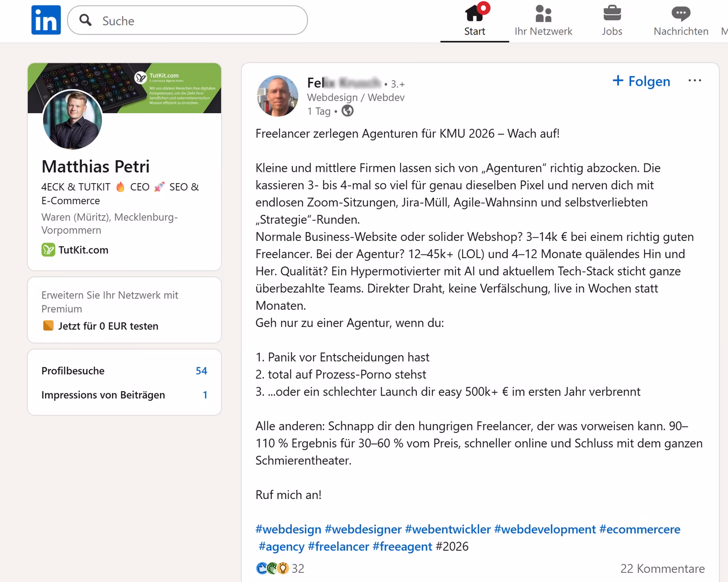Click the #webdesign hashtag

pos(289,529)
